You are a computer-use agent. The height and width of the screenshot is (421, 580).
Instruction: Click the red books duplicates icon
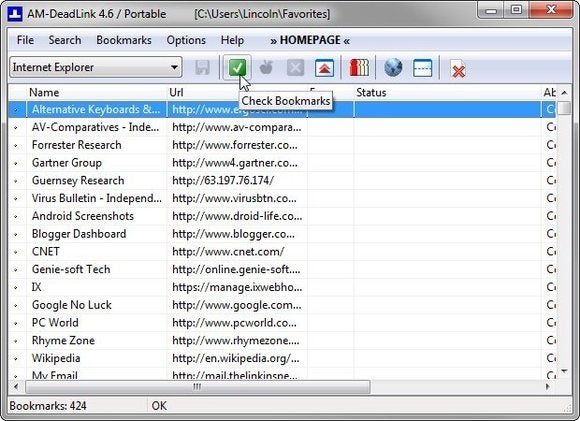coord(359,68)
